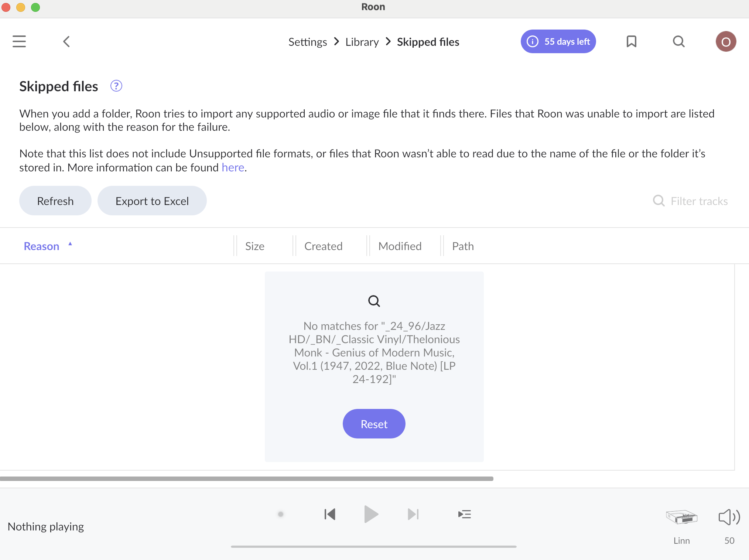Click the Skipped files breadcrumb
Viewport: 749px width, 560px height.
(x=428, y=42)
